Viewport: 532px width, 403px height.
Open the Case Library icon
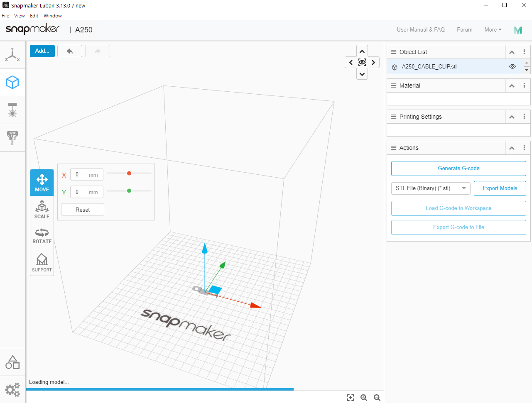12,361
